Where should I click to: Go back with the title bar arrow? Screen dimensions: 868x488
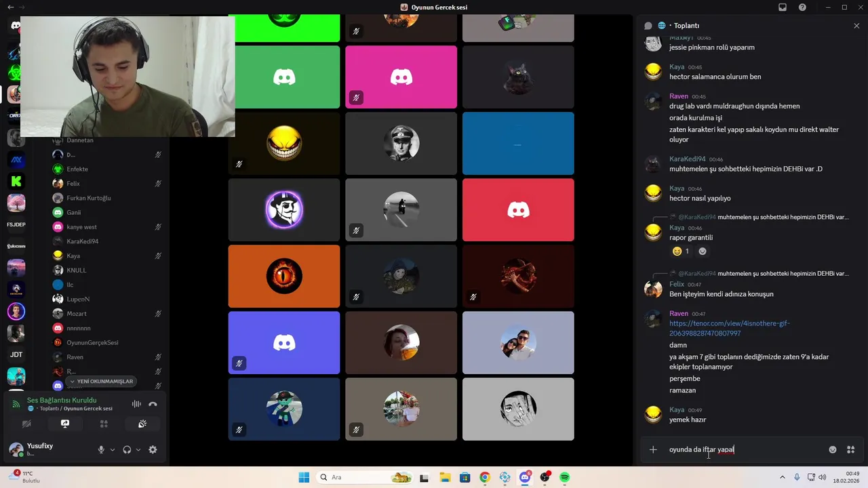(10, 7)
